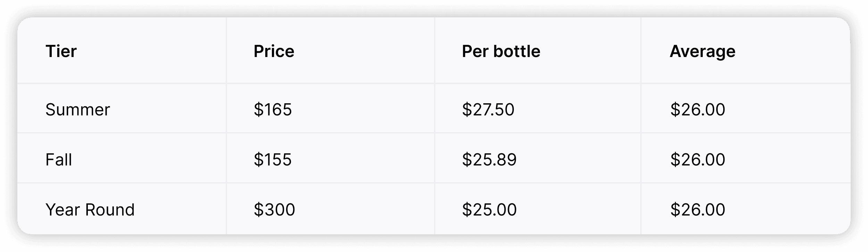This screenshot has height=252, width=868.
Task: Select the $25.89 per bottle value
Action: click(x=489, y=160)
